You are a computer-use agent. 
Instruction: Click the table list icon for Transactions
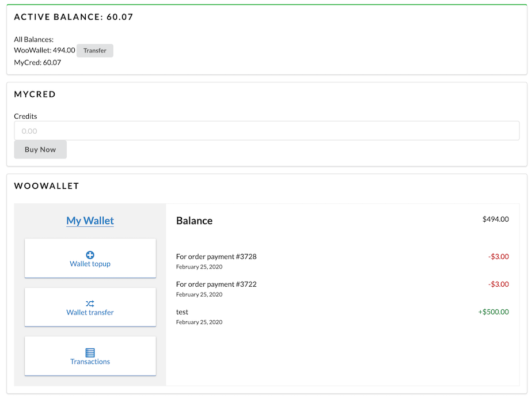pos(90,352)
